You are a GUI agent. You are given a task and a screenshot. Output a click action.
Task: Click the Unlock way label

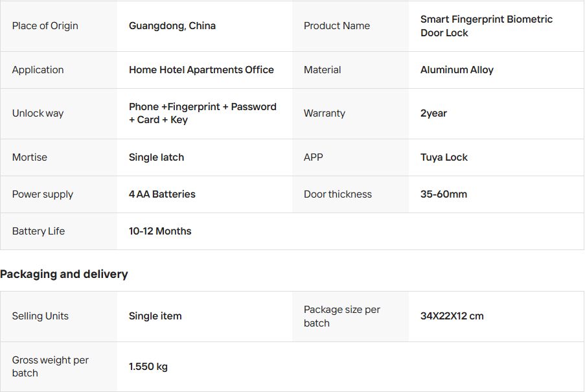coord(38,113)
